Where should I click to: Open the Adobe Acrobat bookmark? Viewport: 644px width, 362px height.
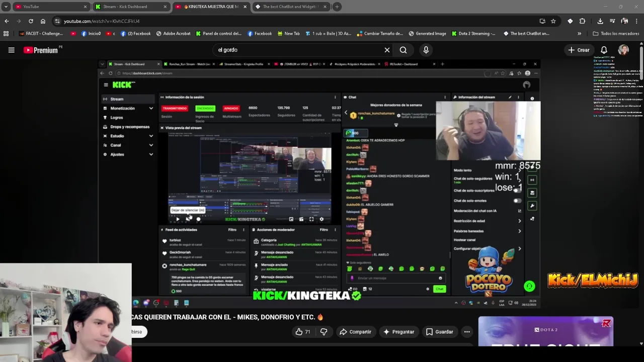coord(173,34)
